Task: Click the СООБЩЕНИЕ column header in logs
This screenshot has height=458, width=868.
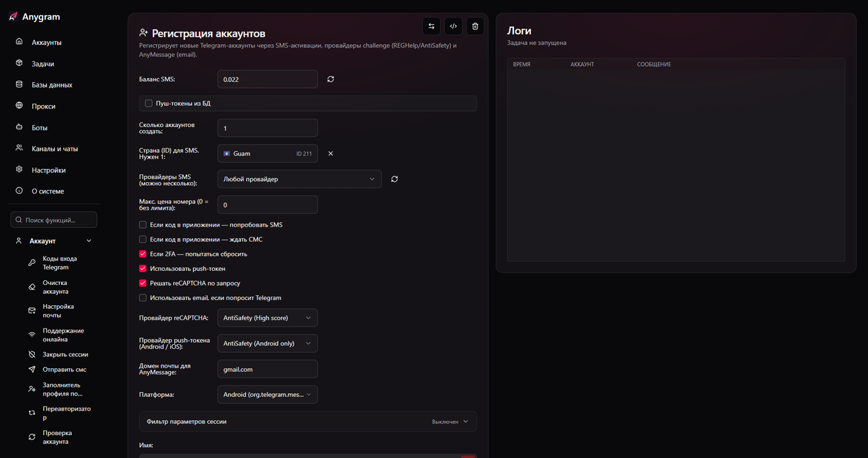Action: click(654, 64)
